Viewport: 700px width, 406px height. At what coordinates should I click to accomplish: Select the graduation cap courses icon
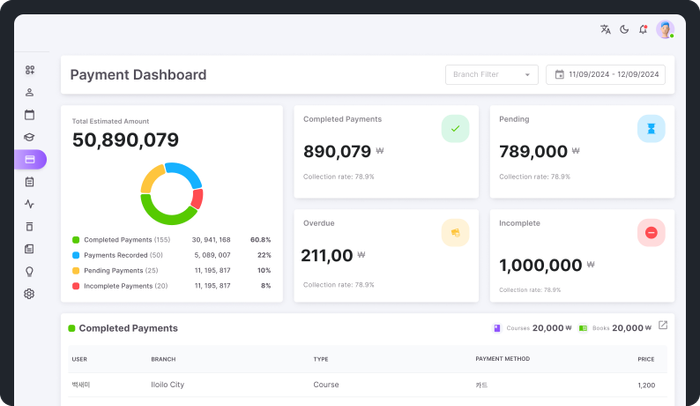tap(29, 138)
